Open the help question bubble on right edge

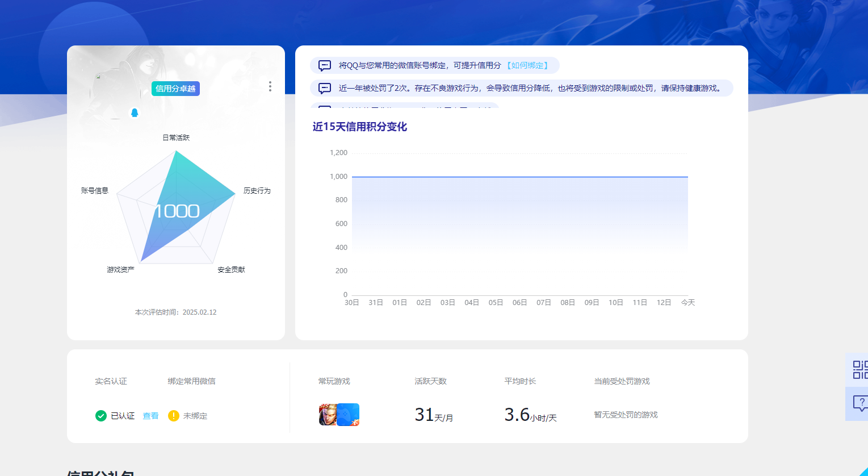point(861,403)
